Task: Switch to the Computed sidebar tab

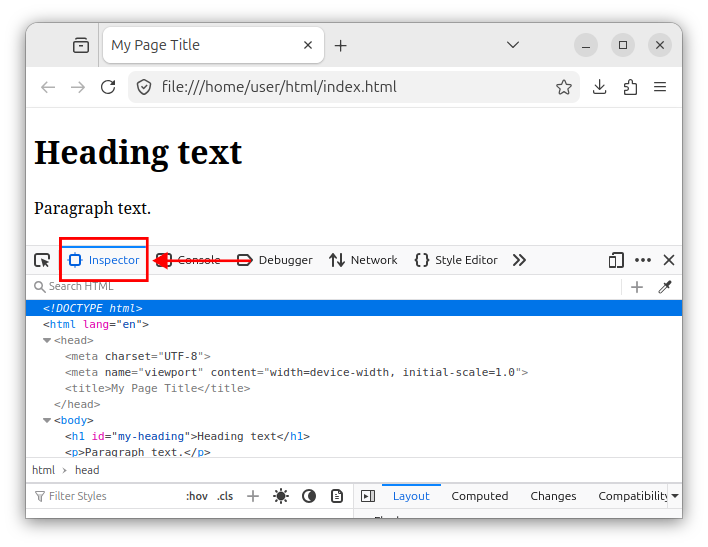Action: (480, 496)
